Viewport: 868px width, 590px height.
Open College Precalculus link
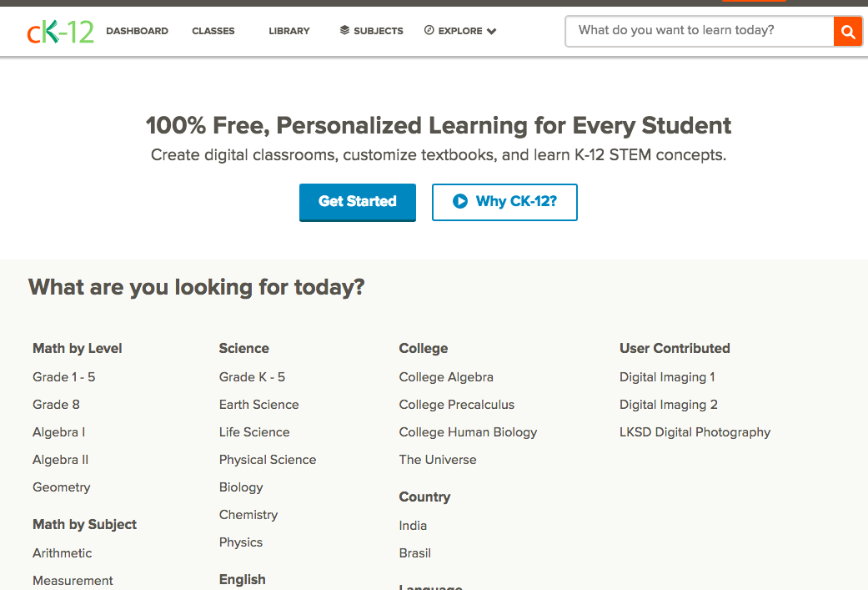coord(456,405)
